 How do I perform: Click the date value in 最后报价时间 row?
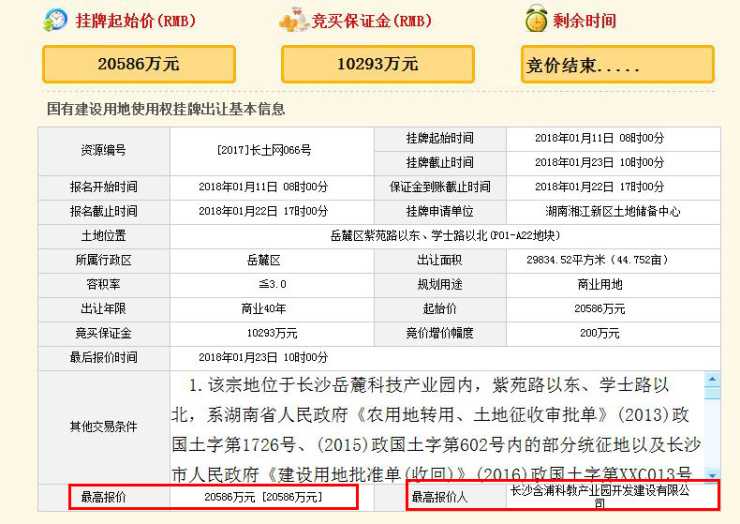click(263, 357)
